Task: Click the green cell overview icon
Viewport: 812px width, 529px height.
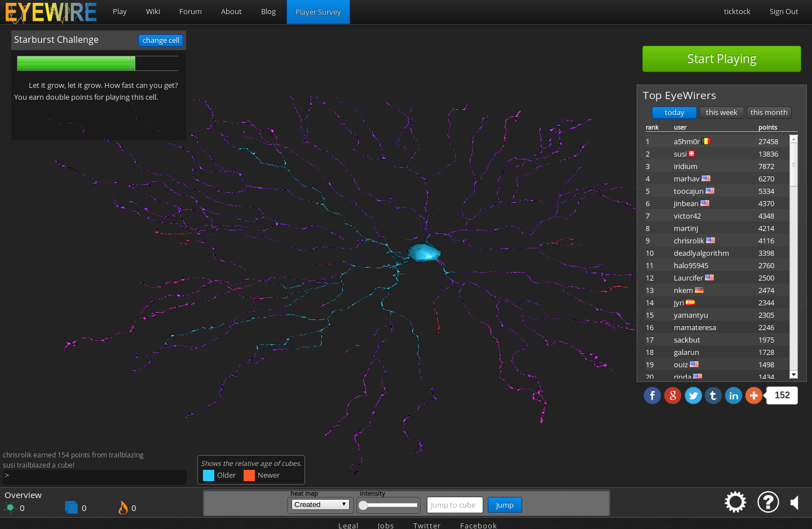Action: (x=10, y=508)
